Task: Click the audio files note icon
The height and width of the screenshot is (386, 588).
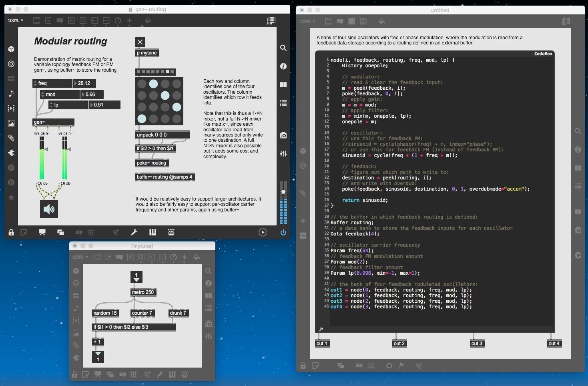Action: tap(11, 93)
